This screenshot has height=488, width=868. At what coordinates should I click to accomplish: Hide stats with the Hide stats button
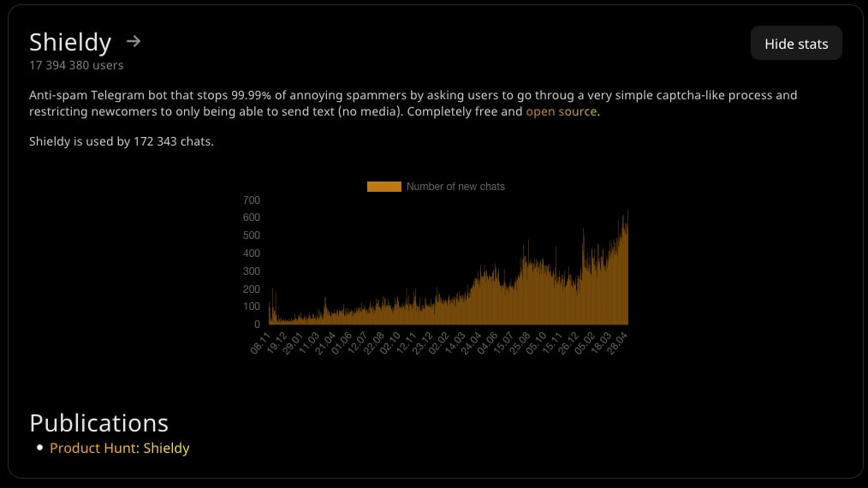(x=796, y=43)
